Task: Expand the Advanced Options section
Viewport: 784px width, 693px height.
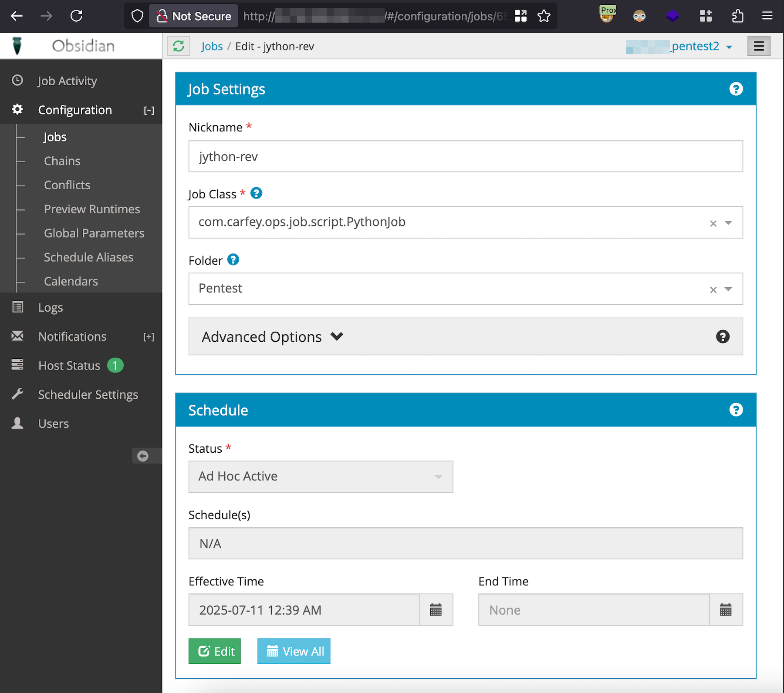Action: (x=272, y=336)
